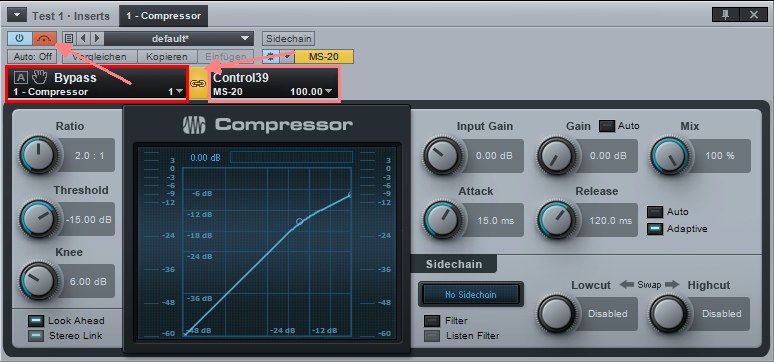Image resolution: width=774 pixels, height=362 pixels.
Task: Open the Auto: Off automation mode selector
Action: (33, 56)
